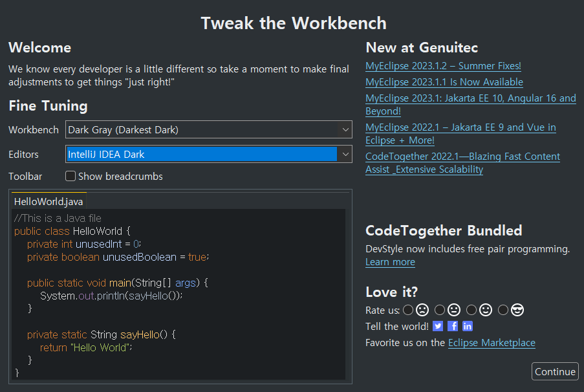The height and width of the screenshot is (392, 584).
Task: Click the 'Rate us:' label
Action: (382, 310)
